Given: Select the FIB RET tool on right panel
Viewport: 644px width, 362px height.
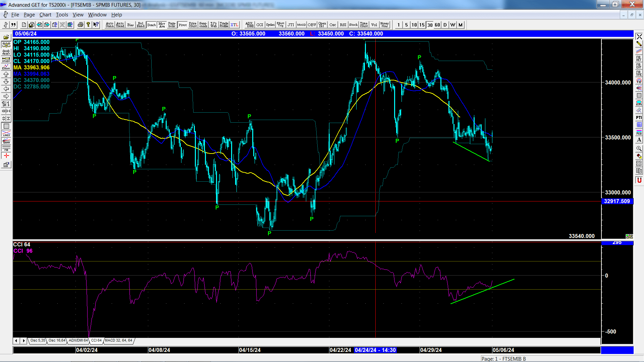Looking at the screenshot, I should pos(639,58).
